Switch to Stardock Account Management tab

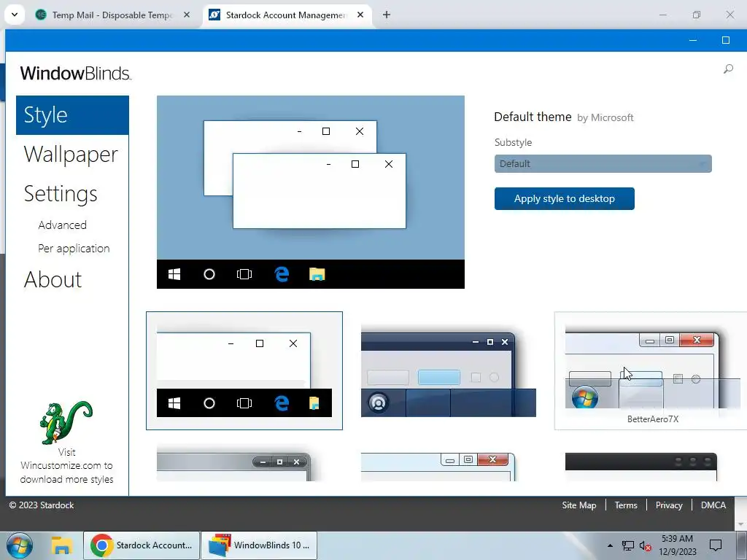click(x=286, y=15)
